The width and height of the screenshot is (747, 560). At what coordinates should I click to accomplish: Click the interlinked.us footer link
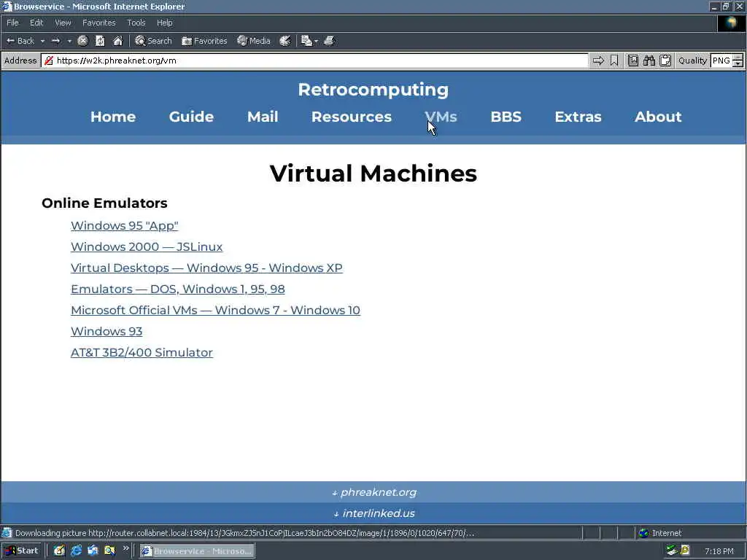click(374, 513)
